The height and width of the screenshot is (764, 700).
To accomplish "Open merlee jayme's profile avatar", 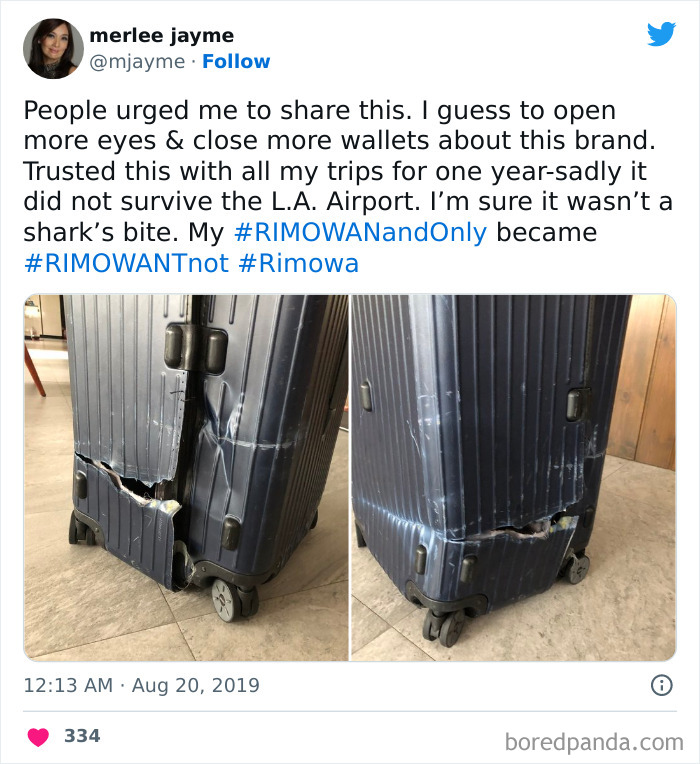I will [x=53, y=48].
